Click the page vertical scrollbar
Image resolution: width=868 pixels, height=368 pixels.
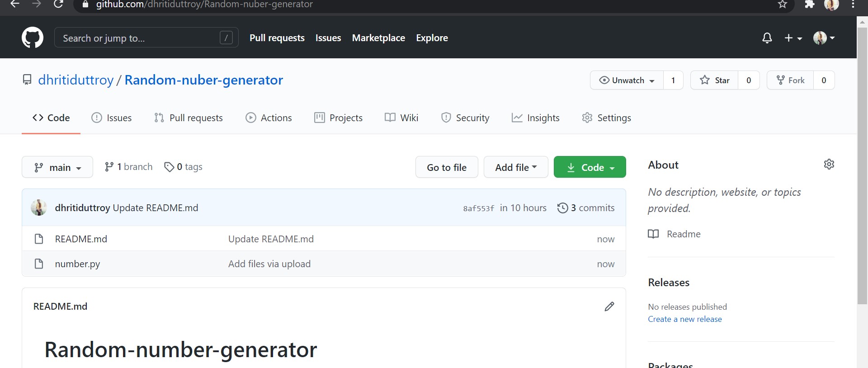tap(862, 165)
